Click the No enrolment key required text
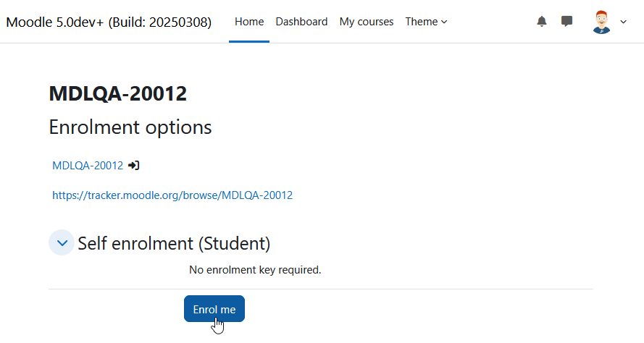The height and width of the screenshot is (343, 644). pyautogui.click(x=255, y=270)
